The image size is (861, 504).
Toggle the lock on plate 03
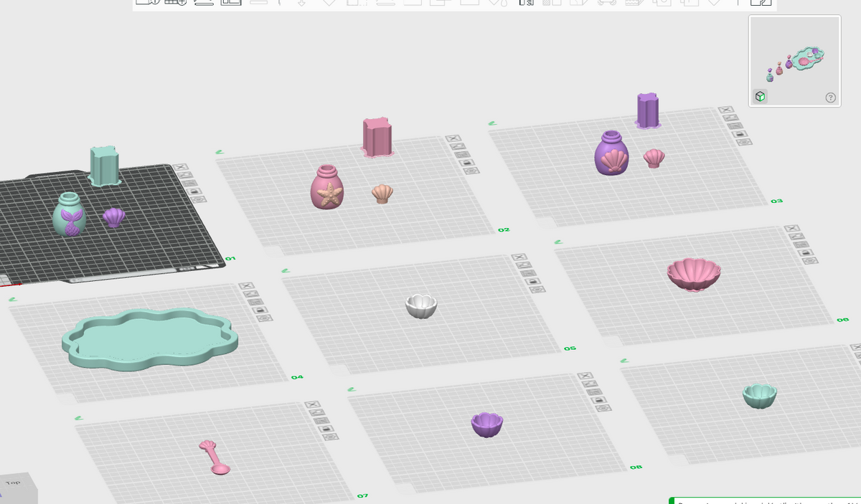click(741, 133)
